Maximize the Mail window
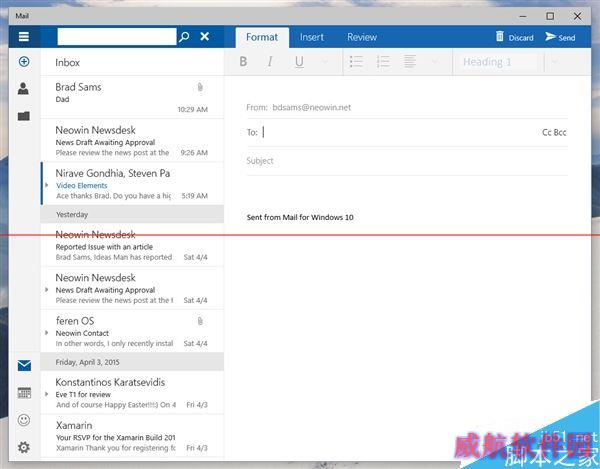 pos(550,16)
